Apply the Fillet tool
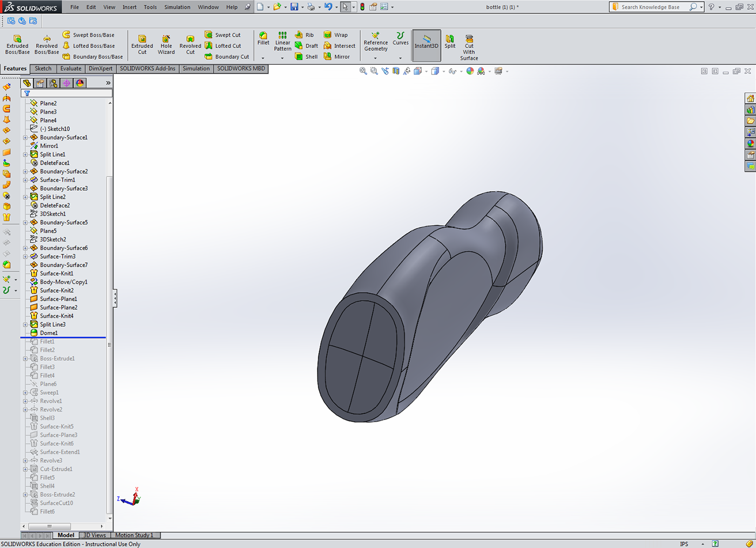Viewport: 756px width, 548px height. coord(263,38)
